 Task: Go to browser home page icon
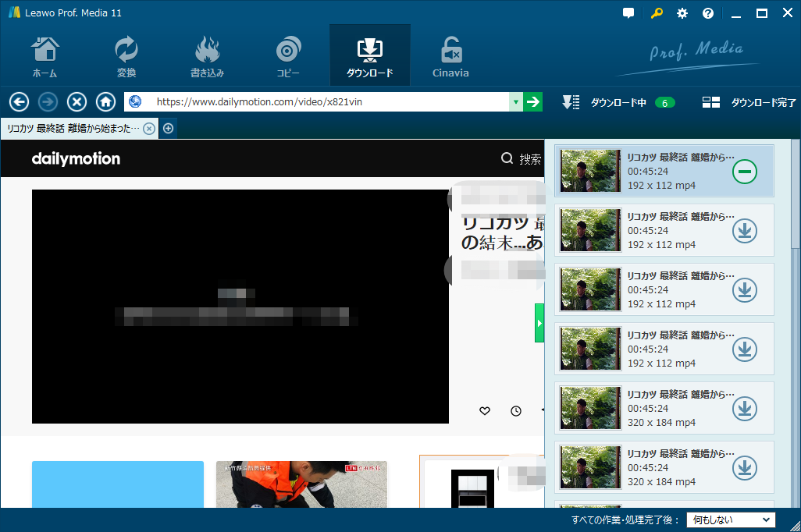click(105, 102)
